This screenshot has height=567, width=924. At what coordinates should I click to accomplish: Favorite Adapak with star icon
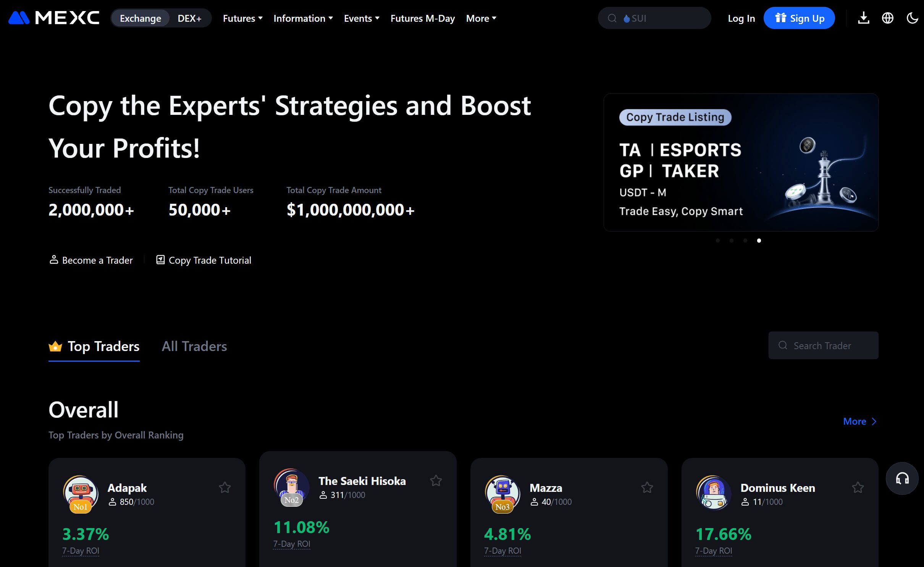[225, 487]
